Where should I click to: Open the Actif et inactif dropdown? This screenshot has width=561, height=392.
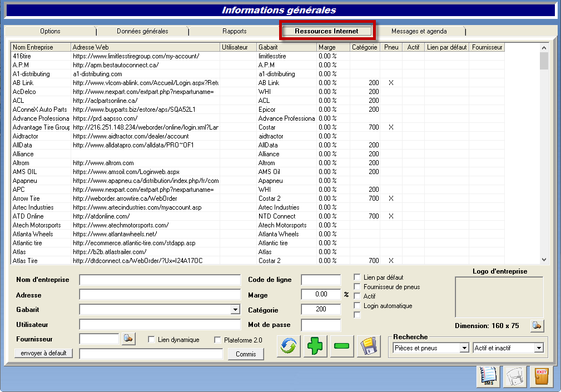pyautogui.click(x=539, y=348)
